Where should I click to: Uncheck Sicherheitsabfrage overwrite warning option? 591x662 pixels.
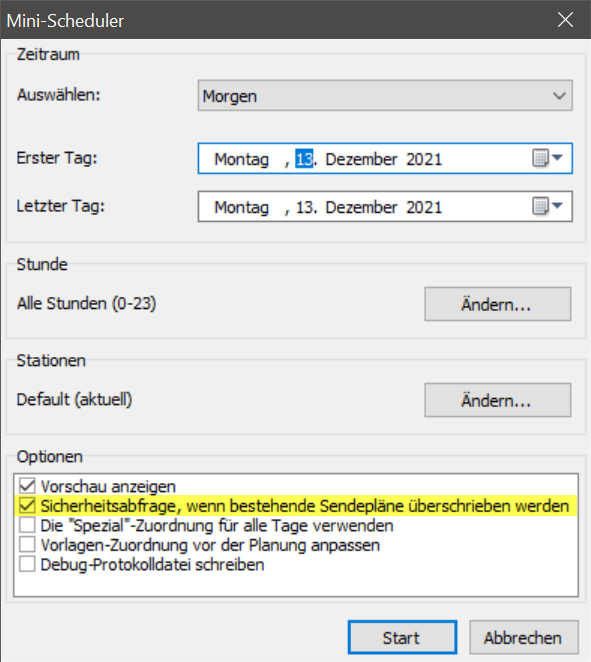click(x=27, y=505)
